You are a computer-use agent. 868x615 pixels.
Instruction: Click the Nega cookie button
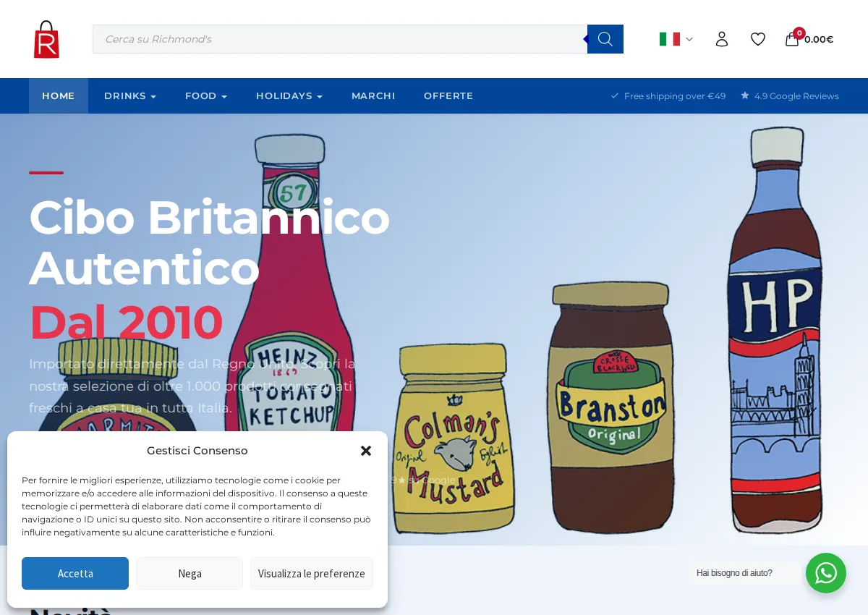pyautogui.click(x=190, y=574)
